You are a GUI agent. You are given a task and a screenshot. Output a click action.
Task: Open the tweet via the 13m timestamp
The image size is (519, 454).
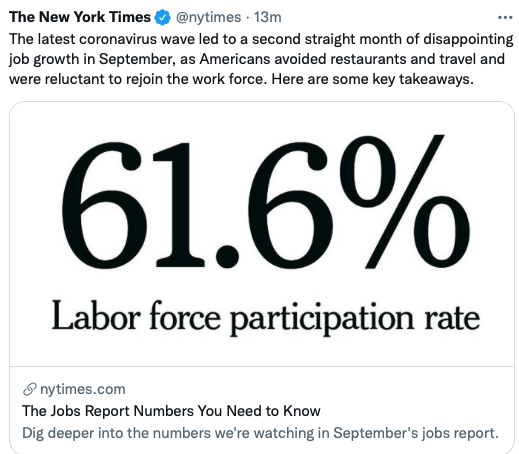[x=268, y=17]
